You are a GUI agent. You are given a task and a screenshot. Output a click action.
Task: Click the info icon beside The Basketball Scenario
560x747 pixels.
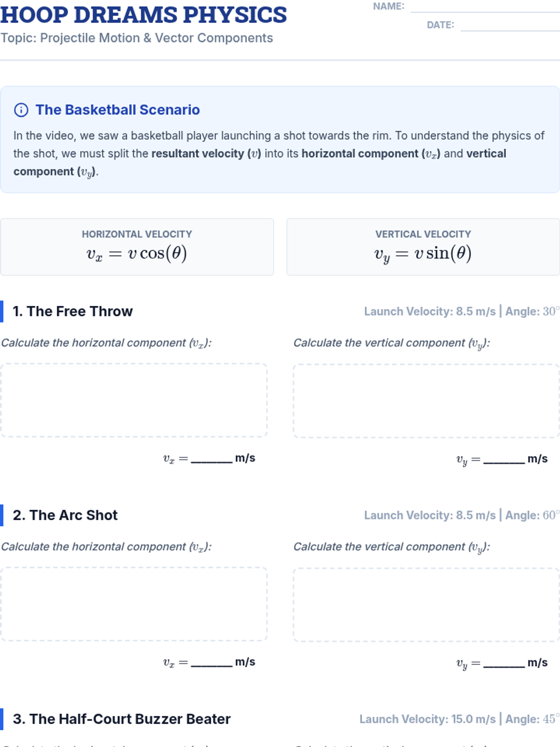[x=21, y=110]
